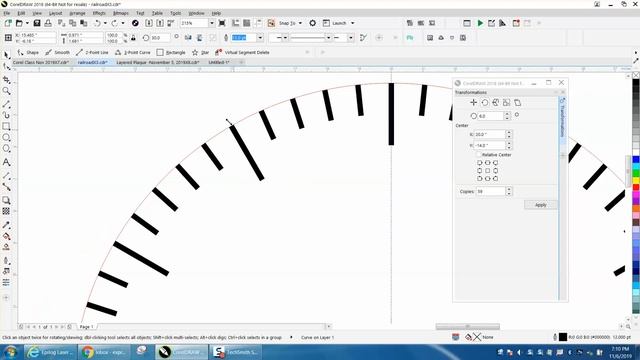Select top-right anchor point in Transformations
The height and width of the screenshot is (360, 640).
pyautogui.click(x=495, y=162)
